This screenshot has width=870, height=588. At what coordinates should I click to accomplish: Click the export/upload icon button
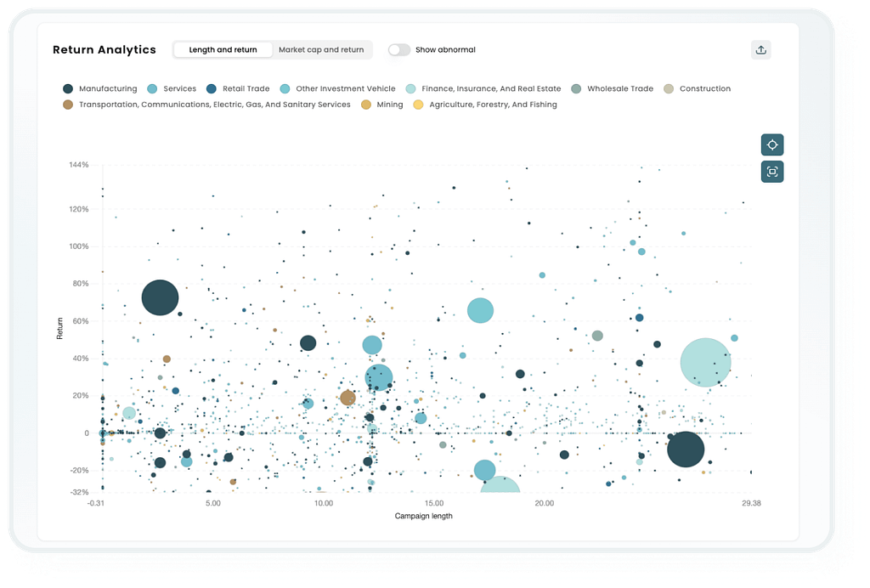pos(760,50)
